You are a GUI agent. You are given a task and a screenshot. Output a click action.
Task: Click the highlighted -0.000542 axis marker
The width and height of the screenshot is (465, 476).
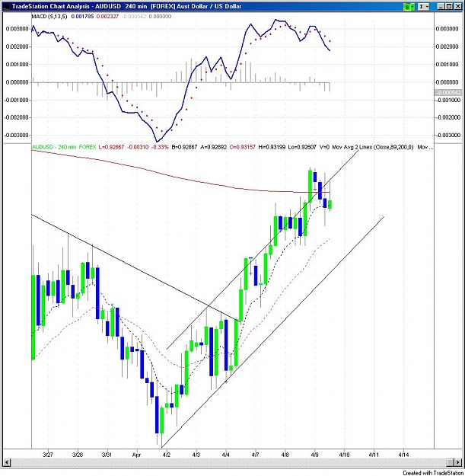(448, 93)
